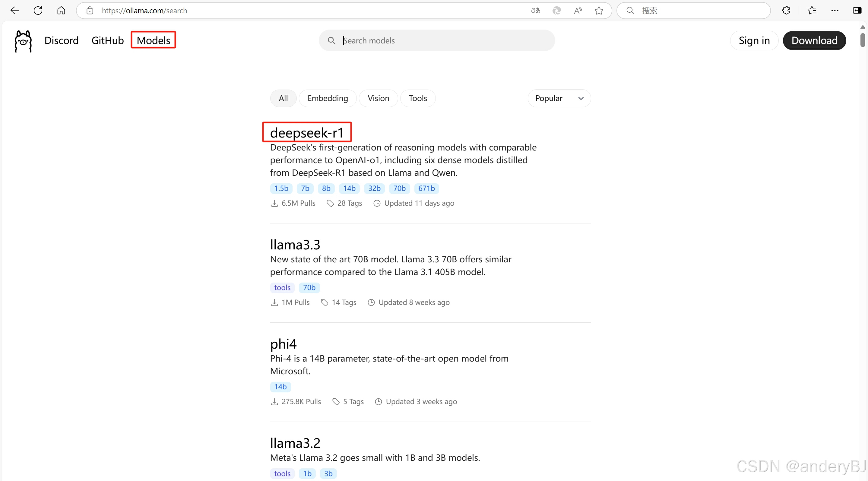
Task: Click the Ollama llama logo
Action: click(x=23, y=41)
